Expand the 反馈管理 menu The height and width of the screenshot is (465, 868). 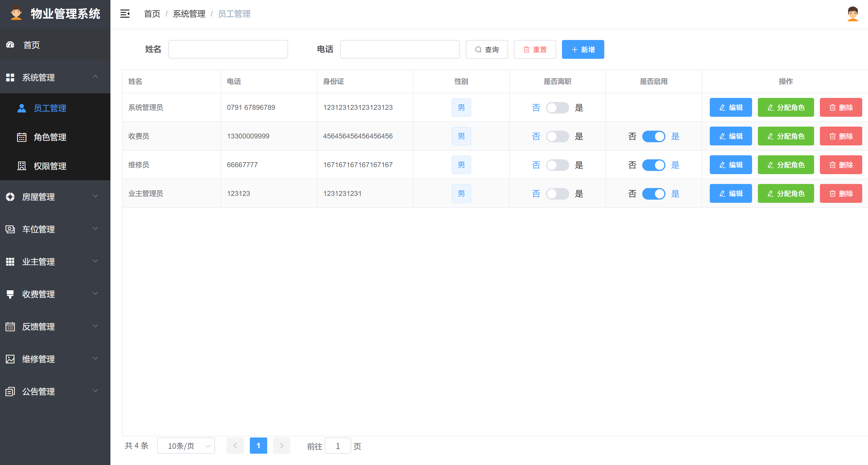tap(55, 327)
